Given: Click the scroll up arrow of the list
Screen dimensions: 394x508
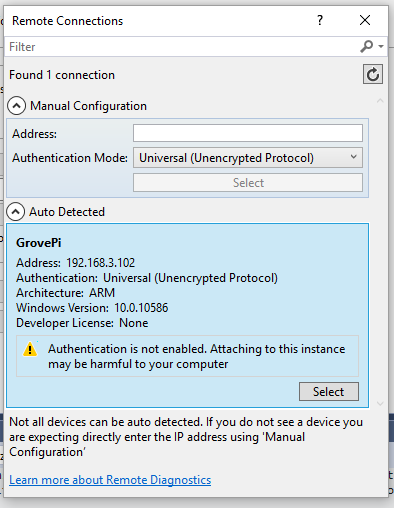Looking at the screenshot, I should (x=380, y=101).
